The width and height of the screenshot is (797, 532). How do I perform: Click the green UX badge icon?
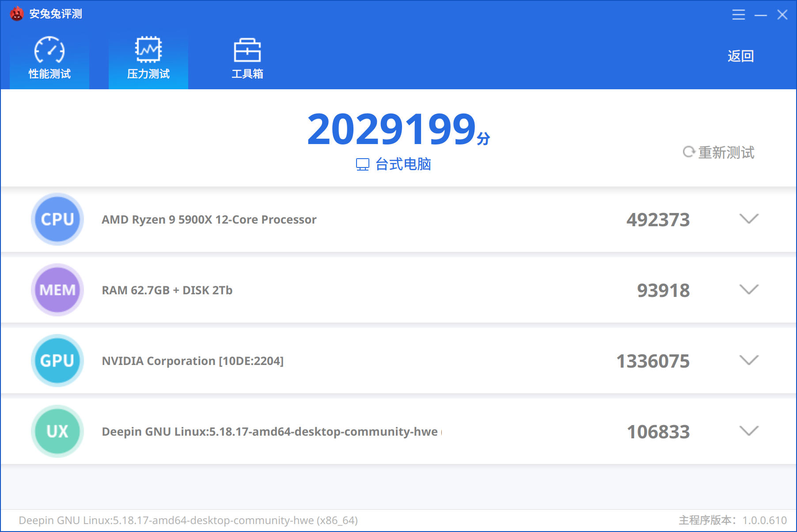pyautogui.click(x=57, y=431)
